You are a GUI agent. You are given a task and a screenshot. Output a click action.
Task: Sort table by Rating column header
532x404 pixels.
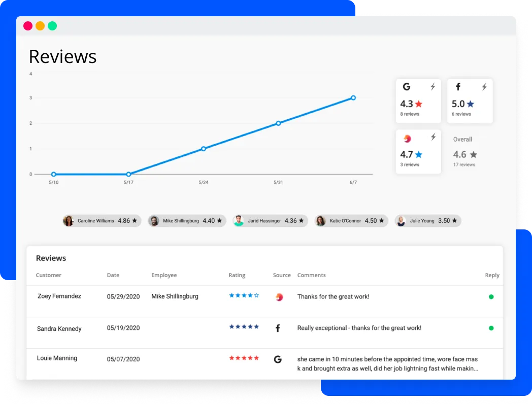237,275
